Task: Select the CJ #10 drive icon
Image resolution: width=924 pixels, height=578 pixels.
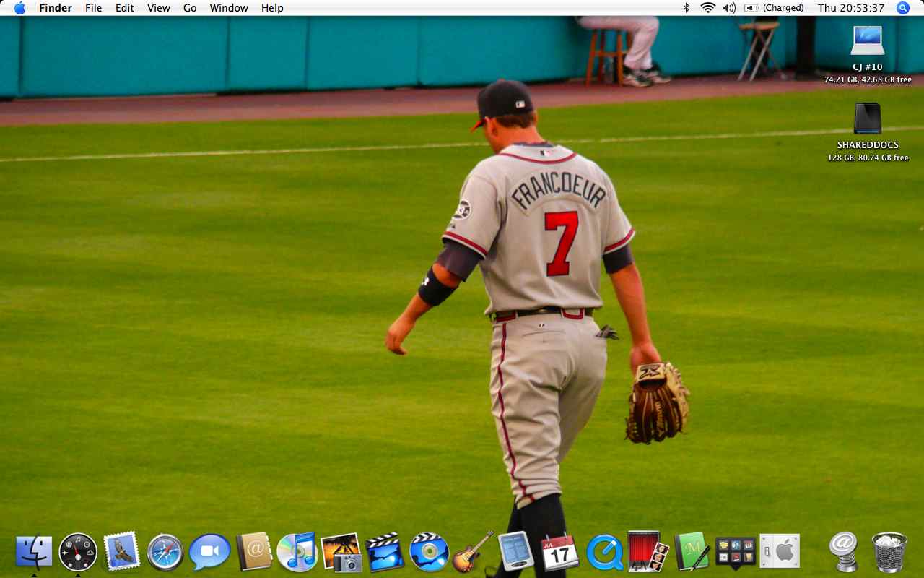Action: tap(868, 40)
